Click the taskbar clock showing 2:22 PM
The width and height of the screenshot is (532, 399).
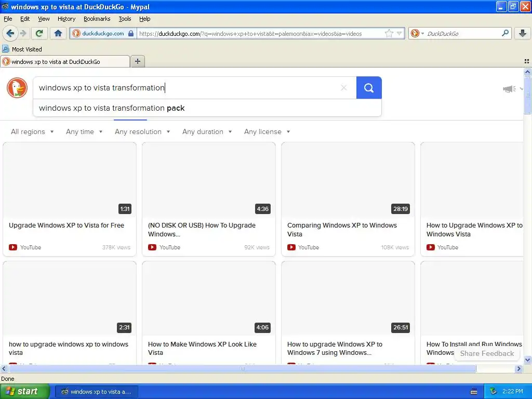tap(513, 392)
